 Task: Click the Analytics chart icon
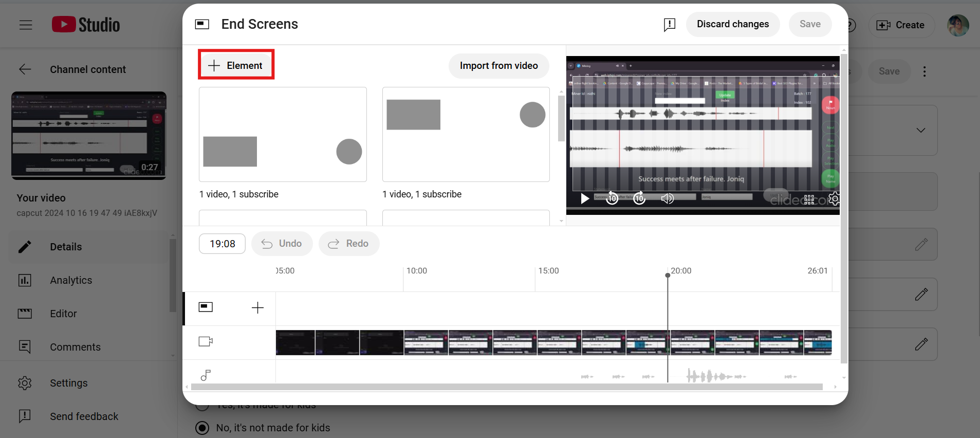point(25,280)
